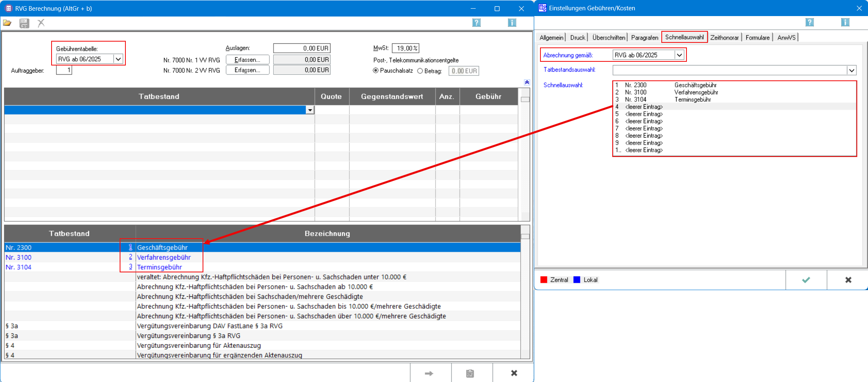Click the clipboard icon at bottom
868x382 pixels.
pyautogui.click(x=470, y=373)
